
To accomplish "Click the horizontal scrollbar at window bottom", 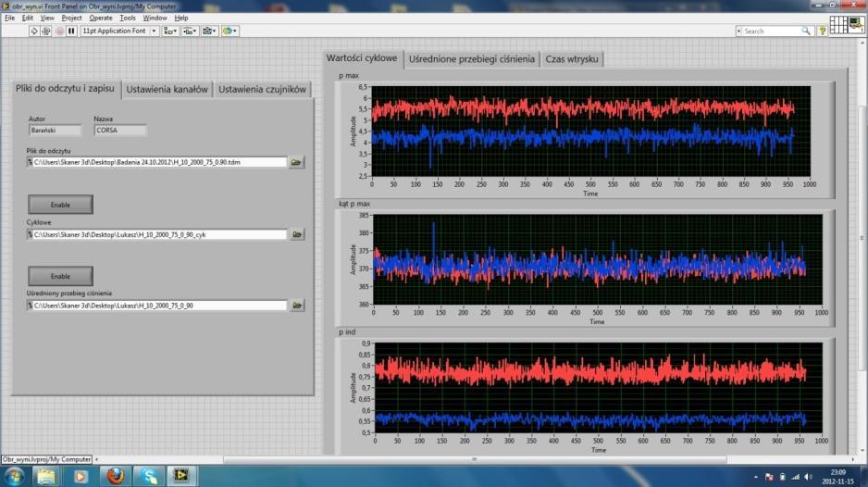I will [x=475, y=459].
